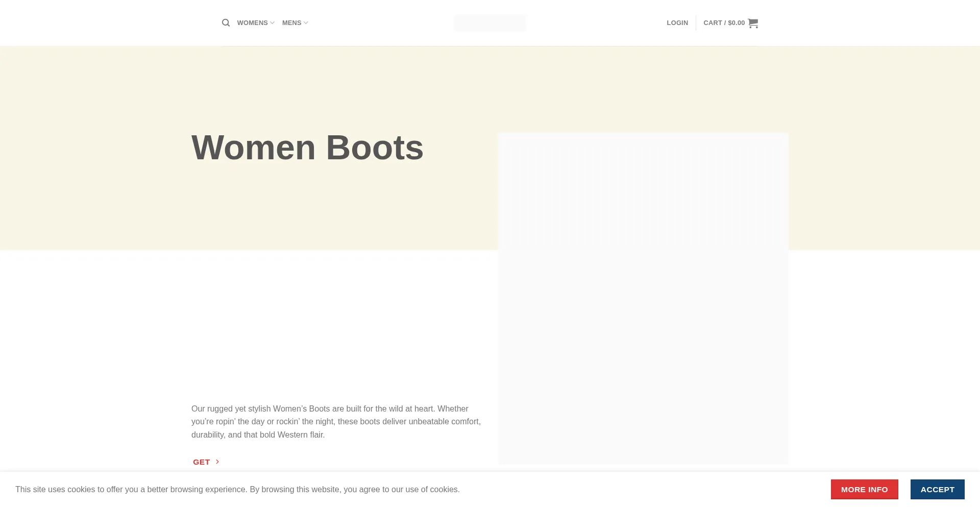Click the vertical divider between LOGIN and CART
980x507 pixels.
coord(696,23)
